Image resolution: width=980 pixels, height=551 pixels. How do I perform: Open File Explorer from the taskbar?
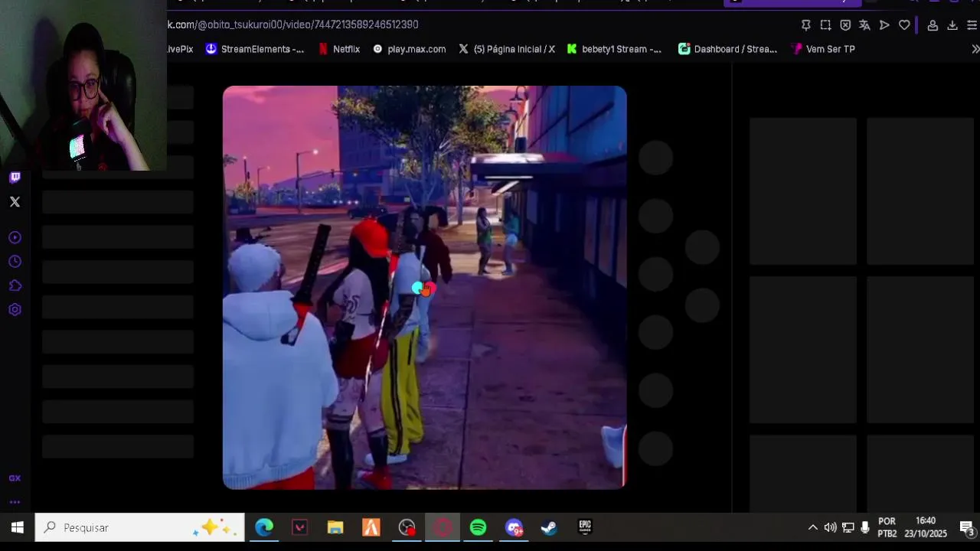pyautogui.click(x=335, y=528)
